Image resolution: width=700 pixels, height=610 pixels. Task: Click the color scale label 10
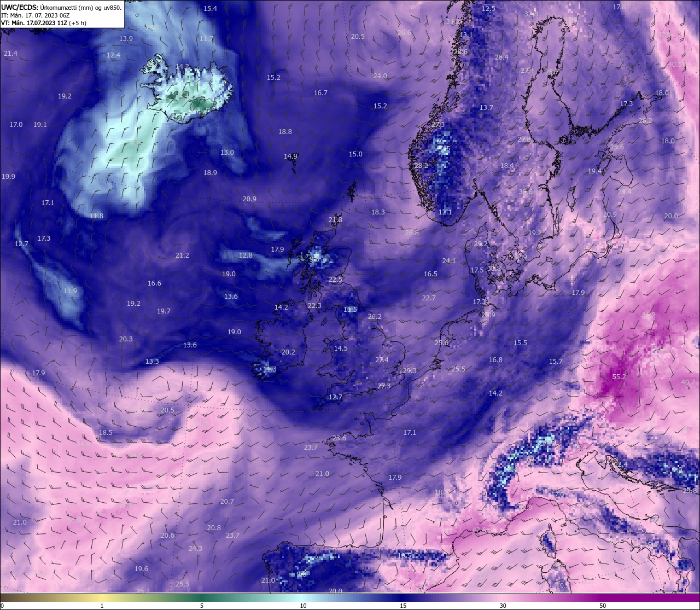tap(302, 606)
